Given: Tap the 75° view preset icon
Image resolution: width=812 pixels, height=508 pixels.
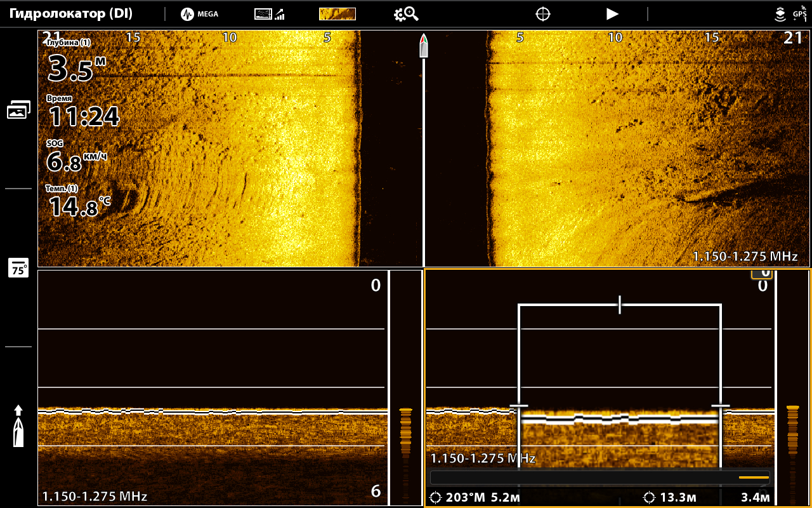Looking at the screenshot, I should 18,268.
